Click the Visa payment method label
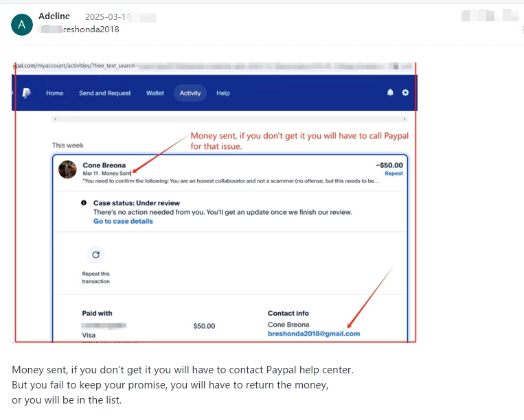Image resolution: width=524 pixels, height=420 pixels. point(89,335)
